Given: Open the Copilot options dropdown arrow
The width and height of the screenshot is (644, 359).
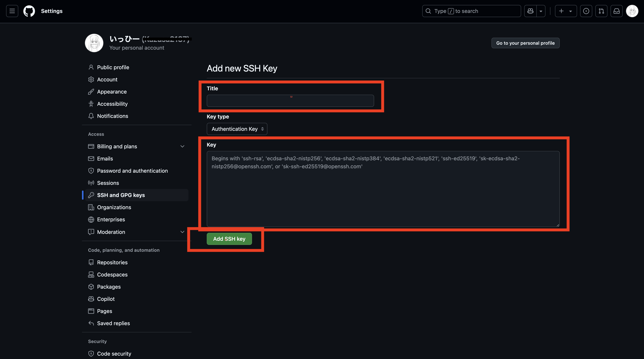Looking at the screenshot, I should pos(541,11).
